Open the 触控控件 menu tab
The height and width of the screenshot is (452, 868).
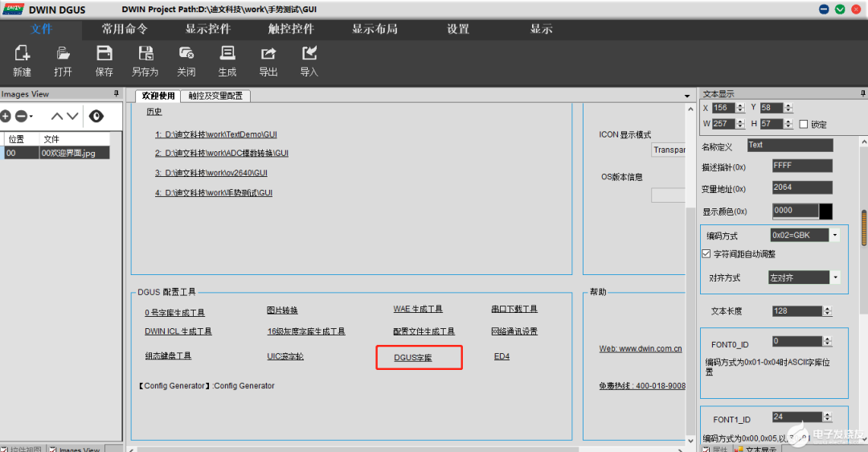tap(291, 29)
